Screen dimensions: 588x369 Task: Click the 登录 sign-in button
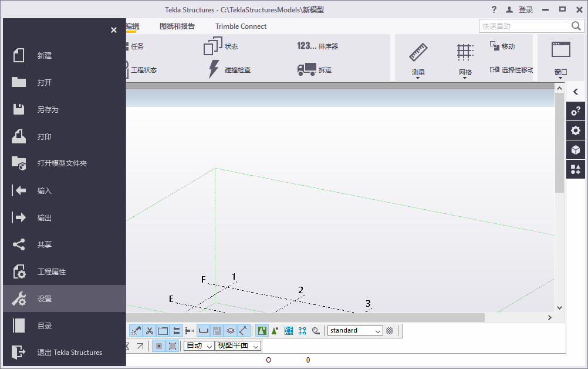pos(520,10)
